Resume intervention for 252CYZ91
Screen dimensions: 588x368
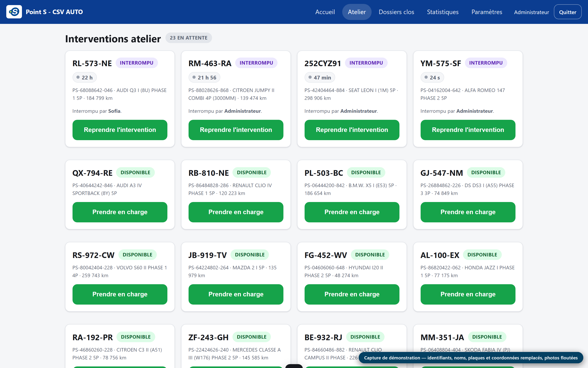[352, 130]
